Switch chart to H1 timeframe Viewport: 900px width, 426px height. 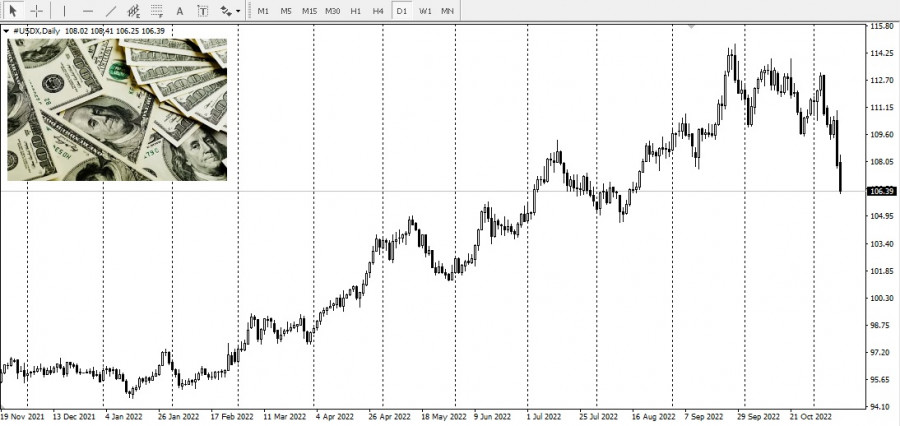[356, 11]
